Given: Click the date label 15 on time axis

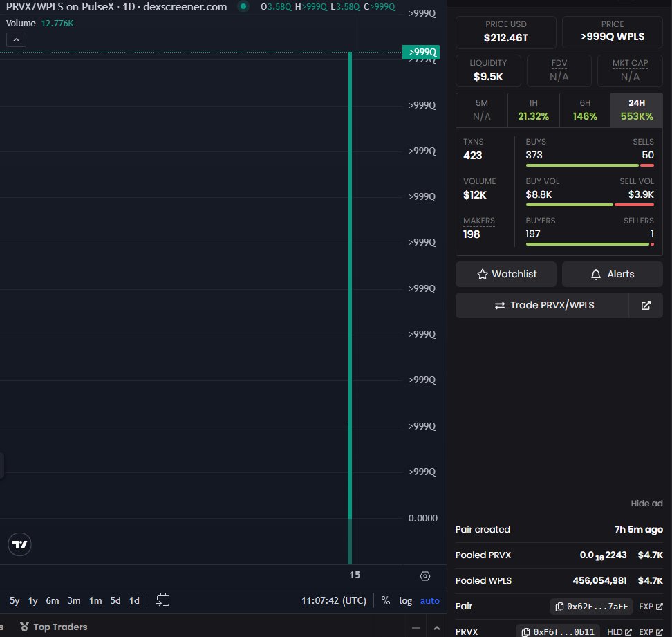Looking at the screenshot, I should [x=355, y=575].
